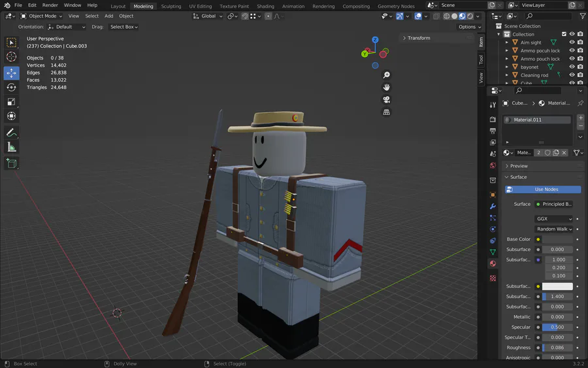Toggle proportional editing in header

[268, 16]
